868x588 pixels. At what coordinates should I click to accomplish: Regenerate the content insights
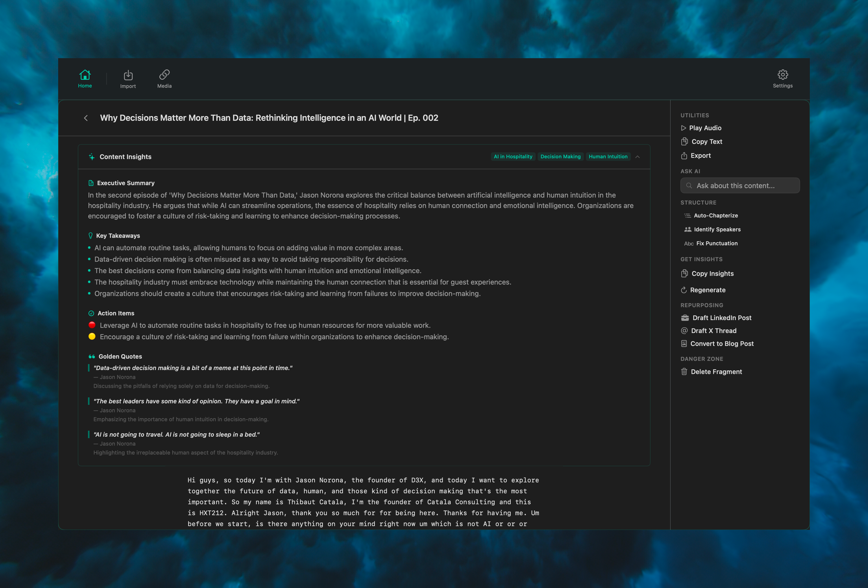pyautogui.click(x=707, y=290)
